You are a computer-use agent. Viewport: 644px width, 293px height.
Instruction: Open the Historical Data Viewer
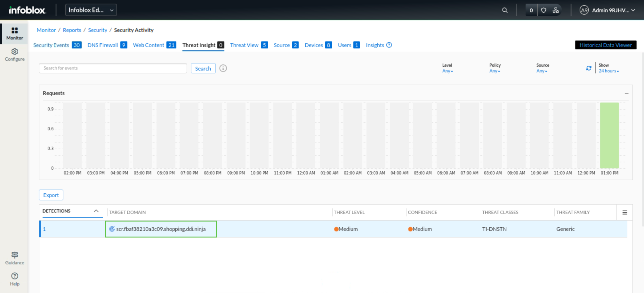[x=605, y=45]
